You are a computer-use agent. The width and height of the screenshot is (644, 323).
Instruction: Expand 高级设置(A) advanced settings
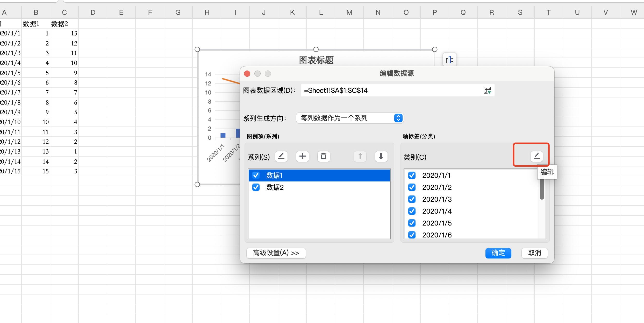[x=276, y=253]
